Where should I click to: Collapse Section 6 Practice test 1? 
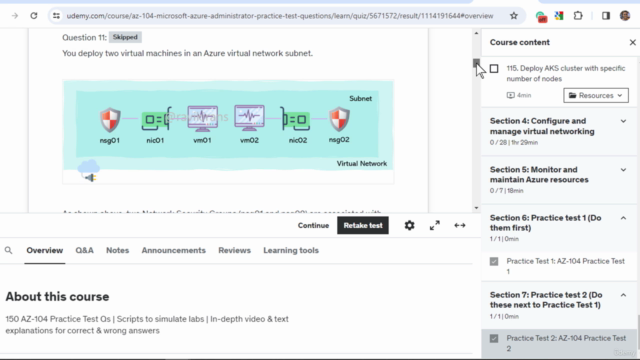point(558,228)
